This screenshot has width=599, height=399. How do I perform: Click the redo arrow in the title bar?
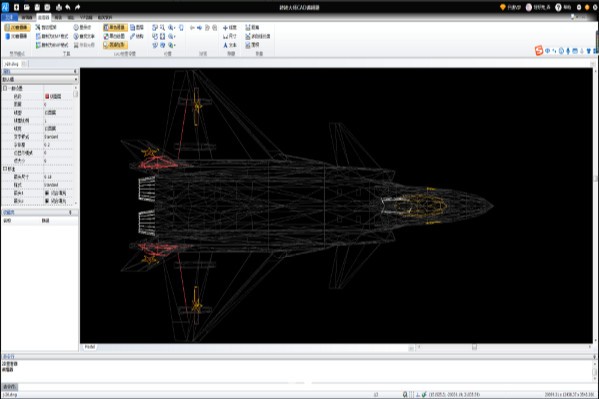coord(78,7)
